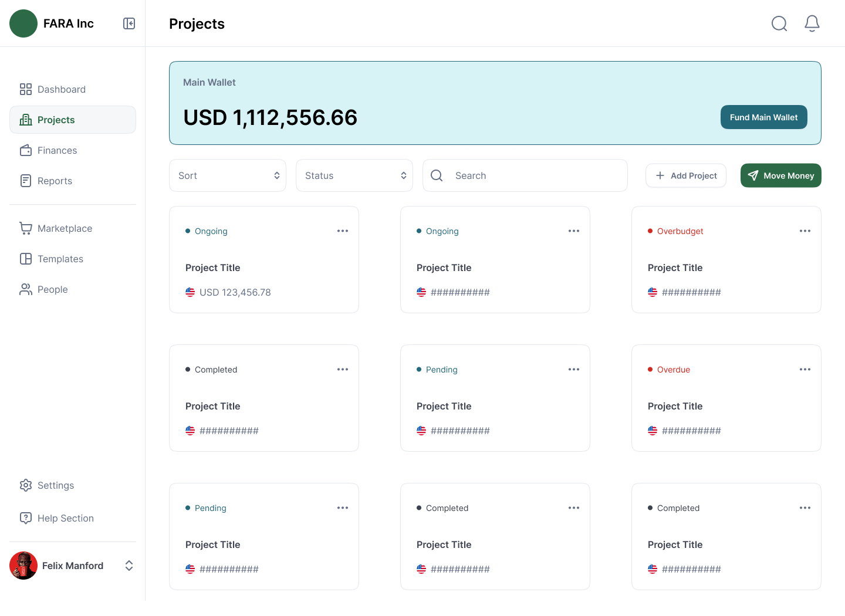Click into the projects Search field
The width and height of the screenshot is (845, 616).
(x=534, y=175)
